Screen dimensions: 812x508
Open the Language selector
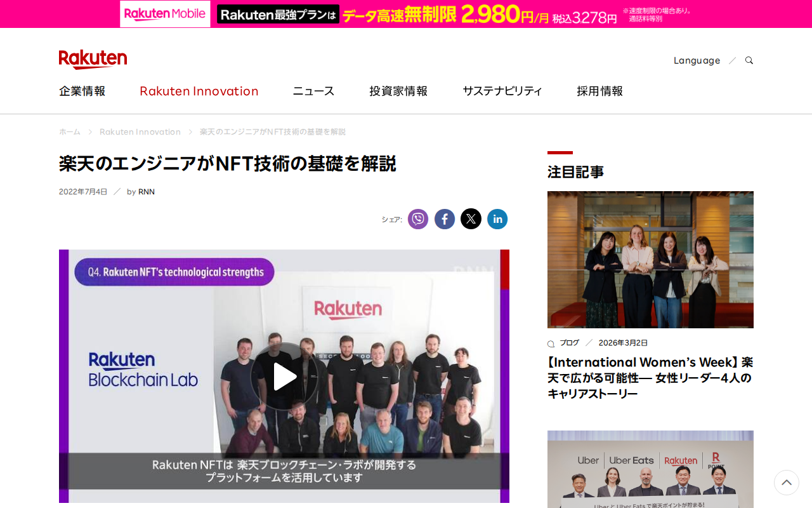click(697, 60)
